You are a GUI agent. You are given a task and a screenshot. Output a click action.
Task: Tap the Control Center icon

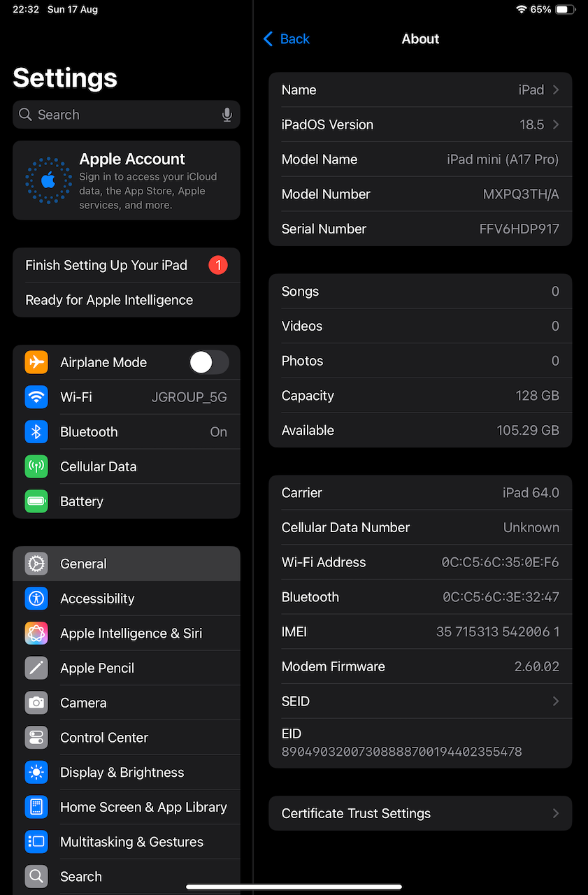click(x=36, y=738)
